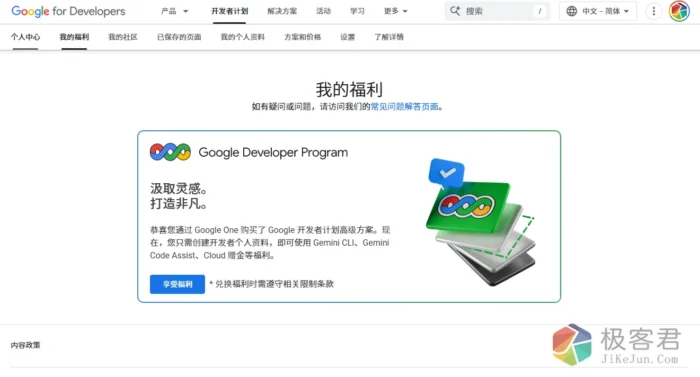
Task: Switch to the 方案和价格 tab
Action: coord(303,37)
